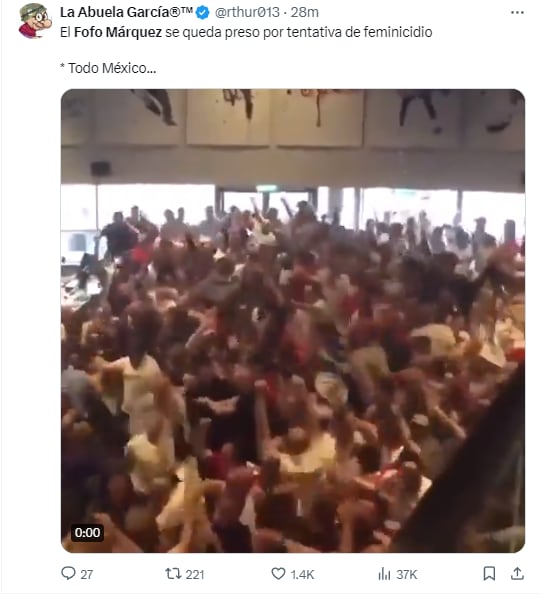Click the 1.4K likes count
The height and width of the screenshot is (594, 540).
302,574
